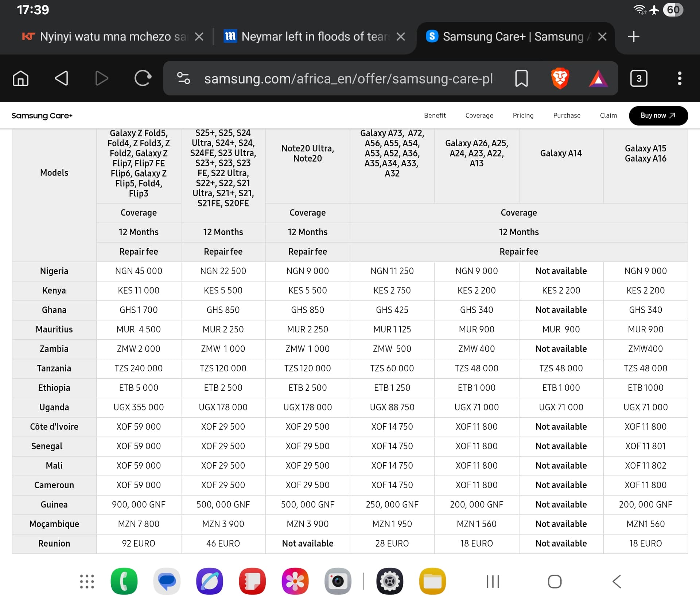Tap the browser home icon
Image resolution: width=700 pixels, height=602 pixels.
pyautogui.click(x=21, y=78)
